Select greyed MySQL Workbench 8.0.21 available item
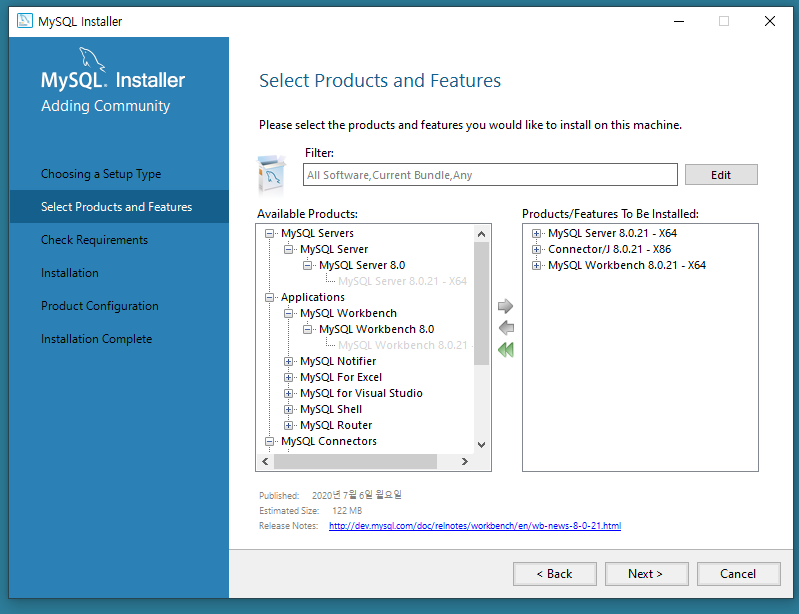Image resolution: width=799 pixels, height=614 pixels. [405, 345]
